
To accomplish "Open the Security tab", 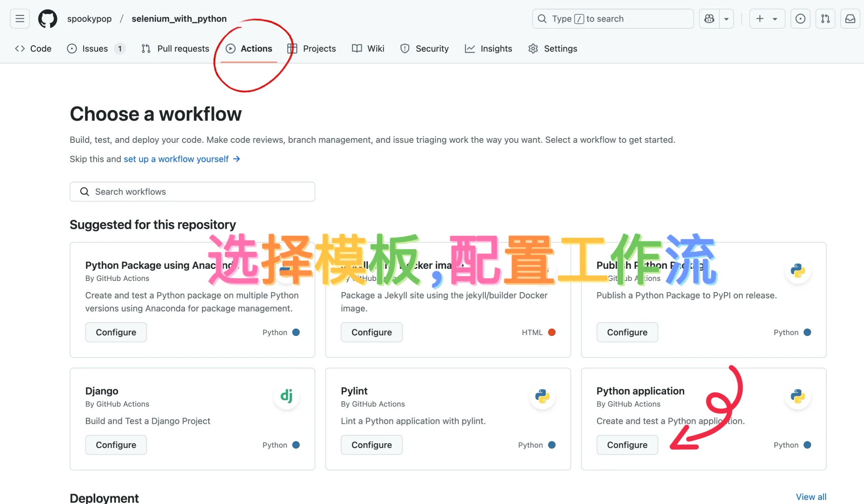I will (x=424, y=49).
